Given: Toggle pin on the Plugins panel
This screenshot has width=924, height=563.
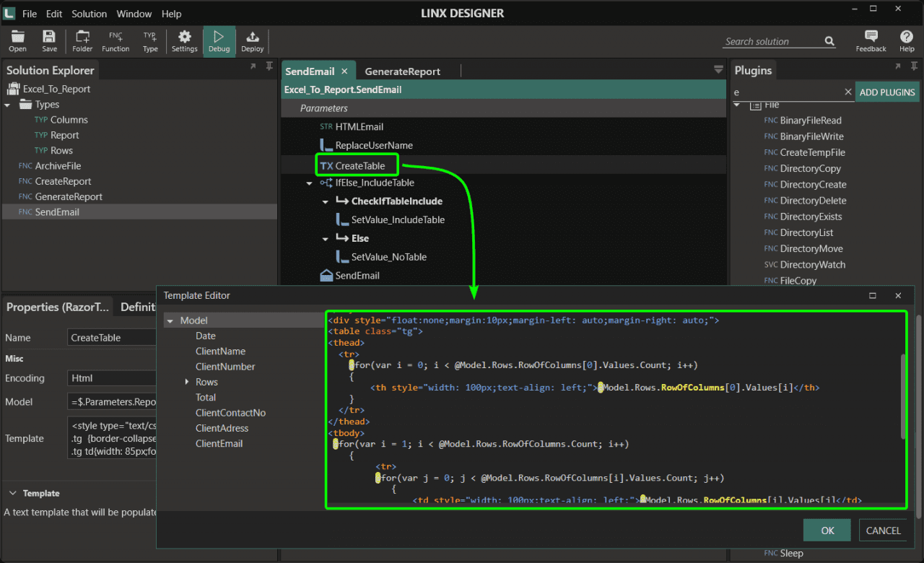Looking at the screenshot, I should point(913,66).
